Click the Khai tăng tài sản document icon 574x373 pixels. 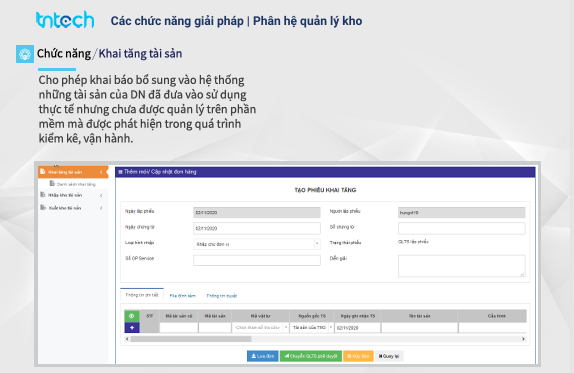tap(43, 171)
